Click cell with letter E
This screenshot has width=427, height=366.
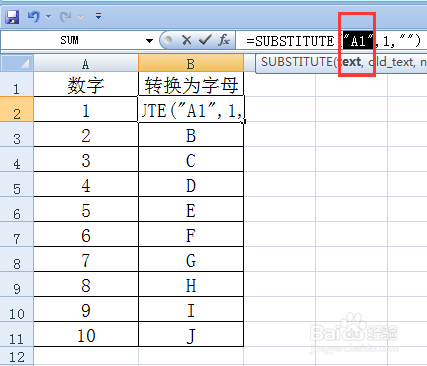point(191,209)
